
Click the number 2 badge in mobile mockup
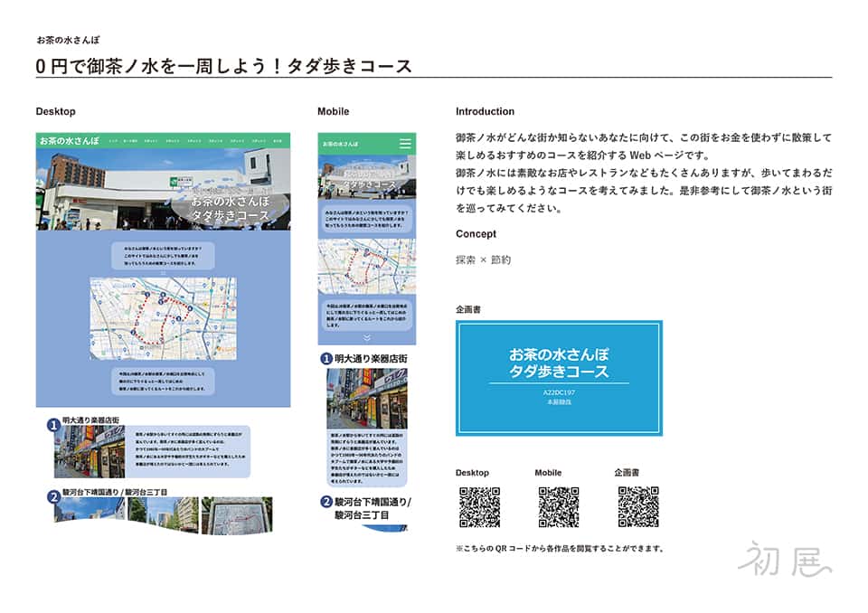[x=326, y=502]
